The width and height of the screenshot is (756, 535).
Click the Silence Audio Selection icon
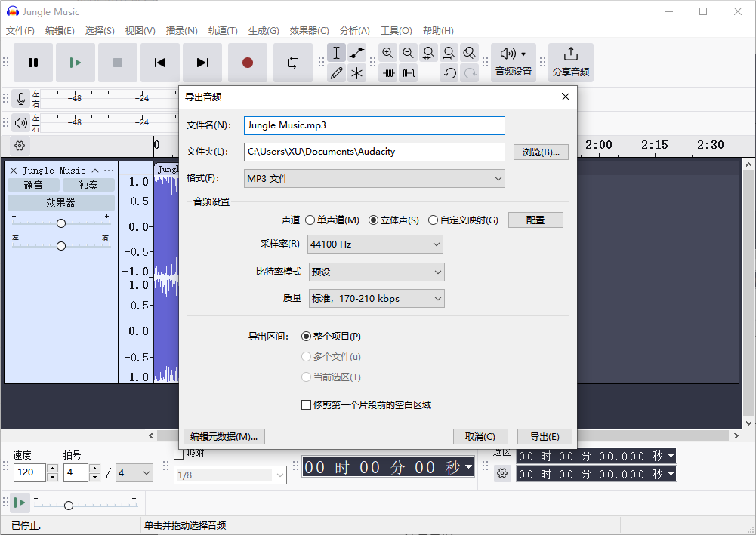click(x=409, y=72)
